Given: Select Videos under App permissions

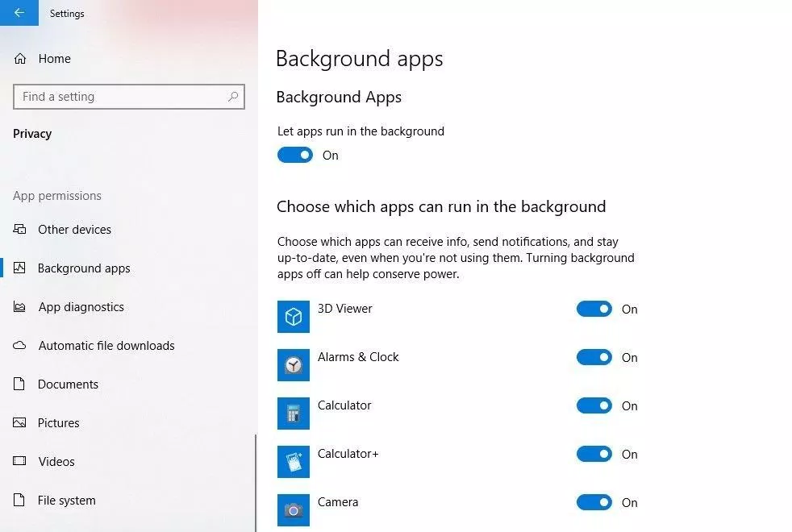Looking at the screenshot, I should click(56, 461).
